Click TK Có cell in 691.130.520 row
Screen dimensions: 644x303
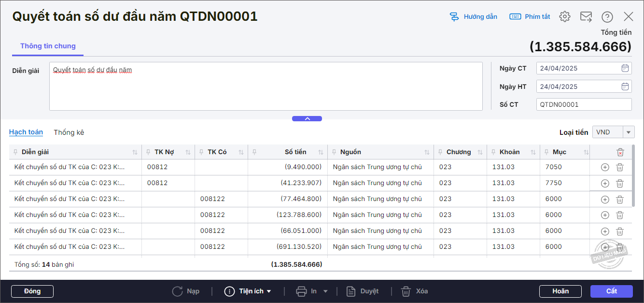pos(221,247)
